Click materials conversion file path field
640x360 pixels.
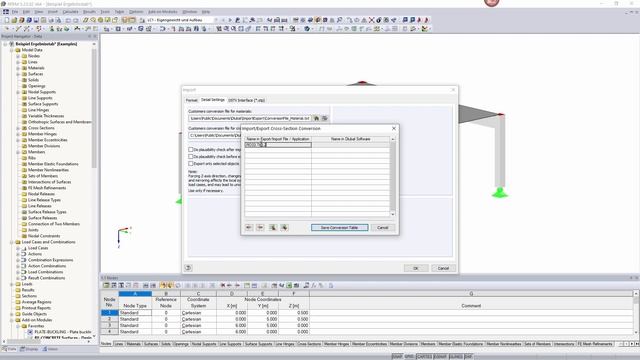250,118
